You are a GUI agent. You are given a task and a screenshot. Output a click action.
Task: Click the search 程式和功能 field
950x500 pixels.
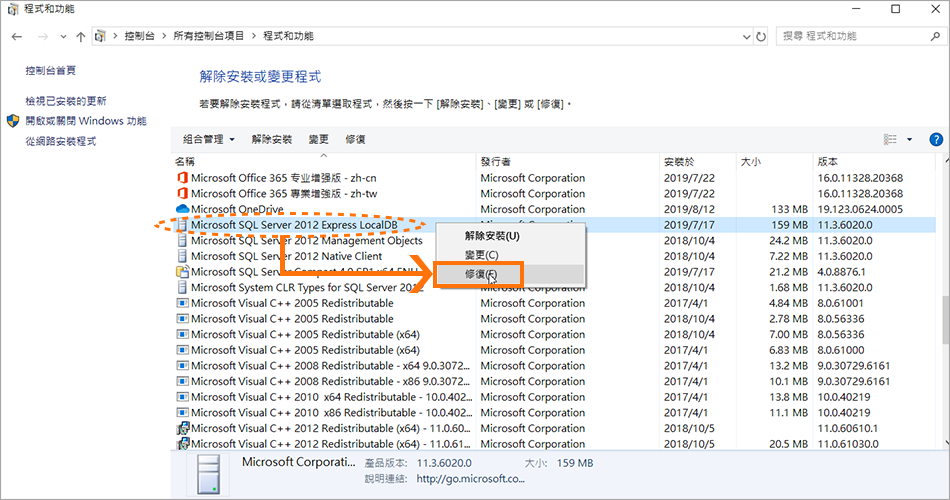[x=860, y=36]
